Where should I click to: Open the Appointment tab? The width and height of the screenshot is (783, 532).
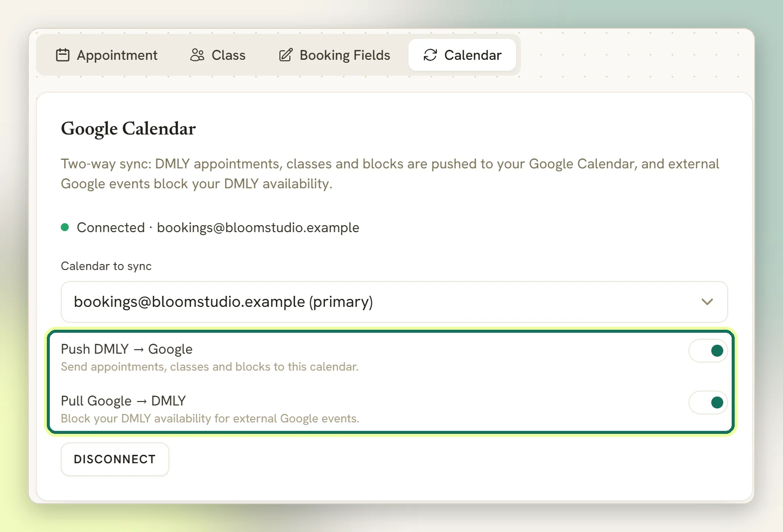point(107,55)
